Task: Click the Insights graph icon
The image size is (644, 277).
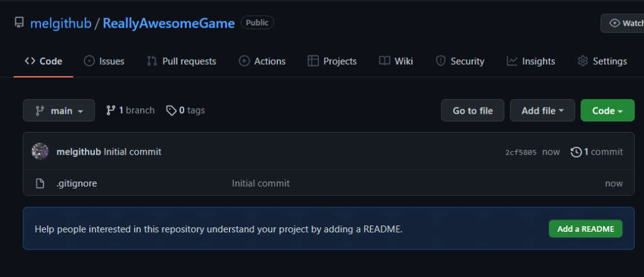Action: click(x=512, y=61)
